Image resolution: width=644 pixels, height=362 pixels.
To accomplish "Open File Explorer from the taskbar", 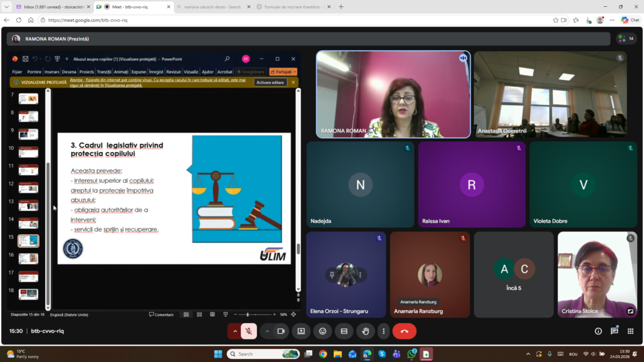I will click(338, 354).
